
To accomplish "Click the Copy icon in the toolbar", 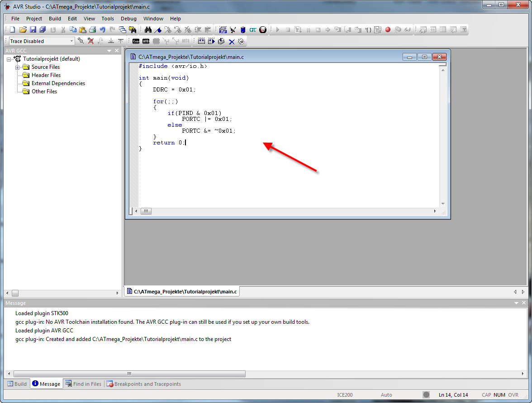I will [x=72, y=30].
